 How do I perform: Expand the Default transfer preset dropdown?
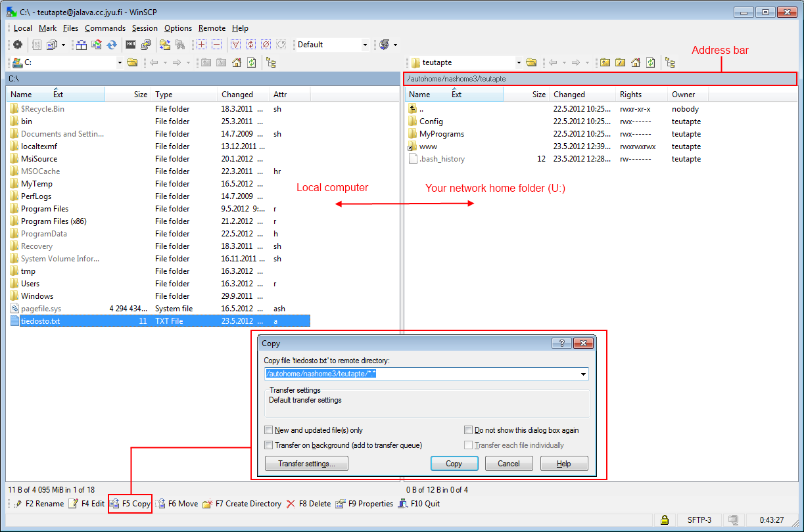coord(365,45)
